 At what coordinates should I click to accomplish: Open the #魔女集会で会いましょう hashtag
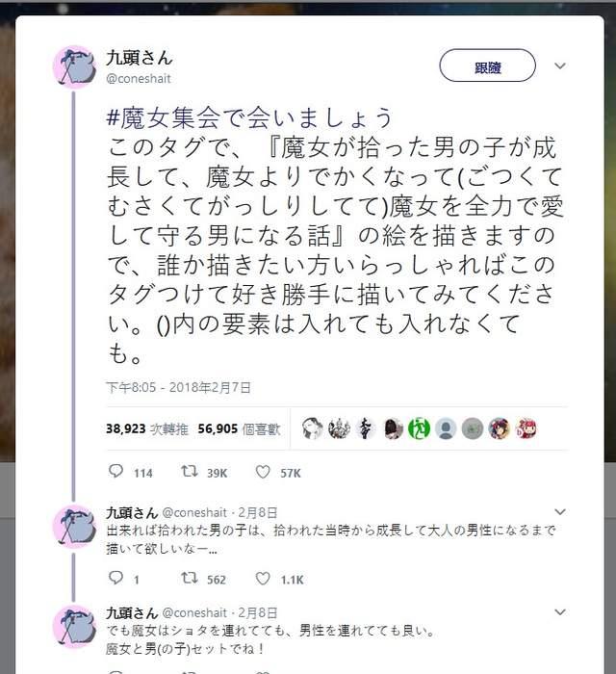[249, 117]
